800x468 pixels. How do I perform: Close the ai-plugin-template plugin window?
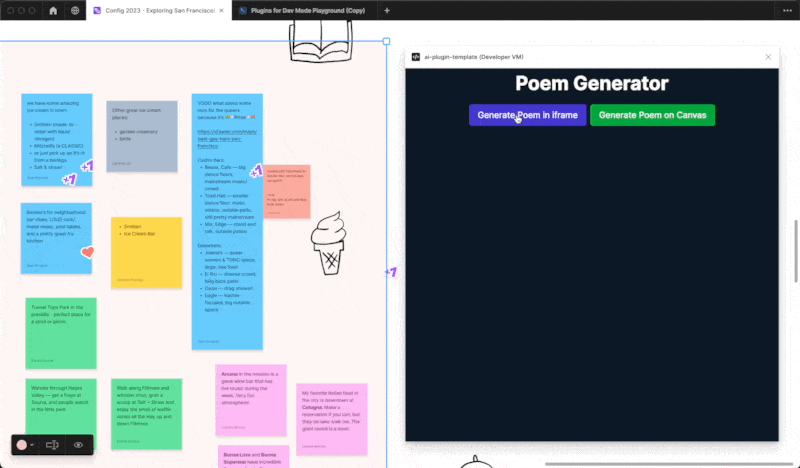pos(768,57)
